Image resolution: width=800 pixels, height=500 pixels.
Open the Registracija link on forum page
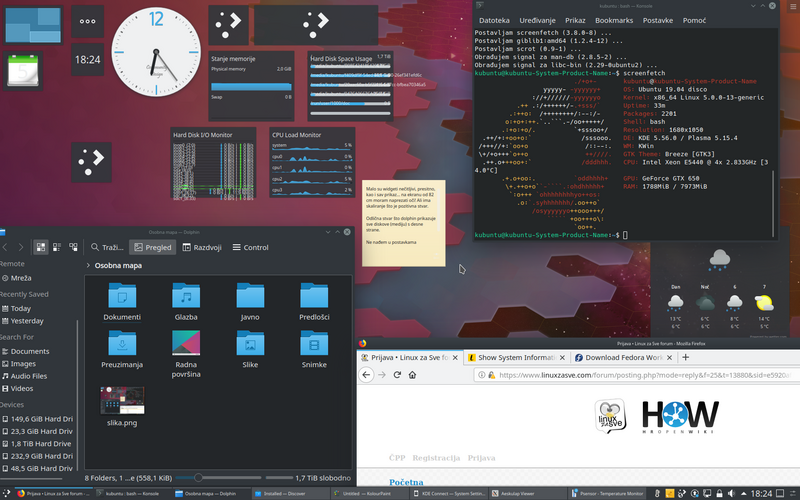[436, 458]
